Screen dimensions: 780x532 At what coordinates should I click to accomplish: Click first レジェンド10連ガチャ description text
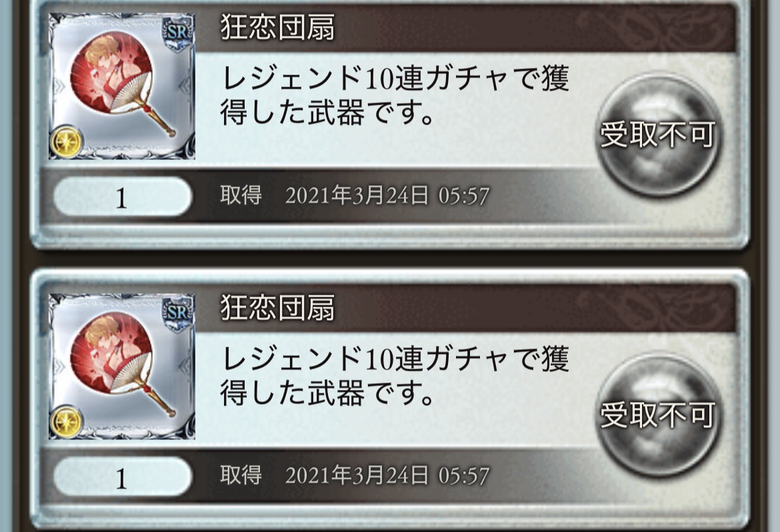click(x=395, y=96)
